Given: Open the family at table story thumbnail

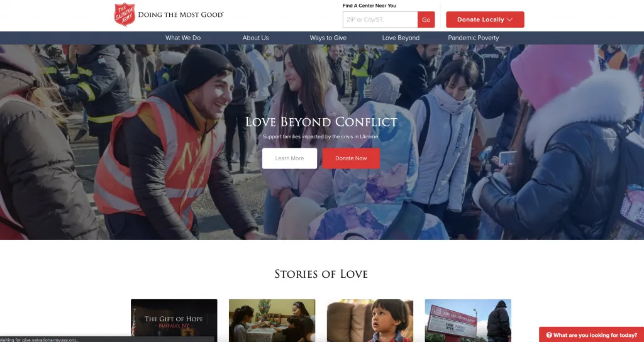Looking at the screenshot, I should [x=272, y=321].
